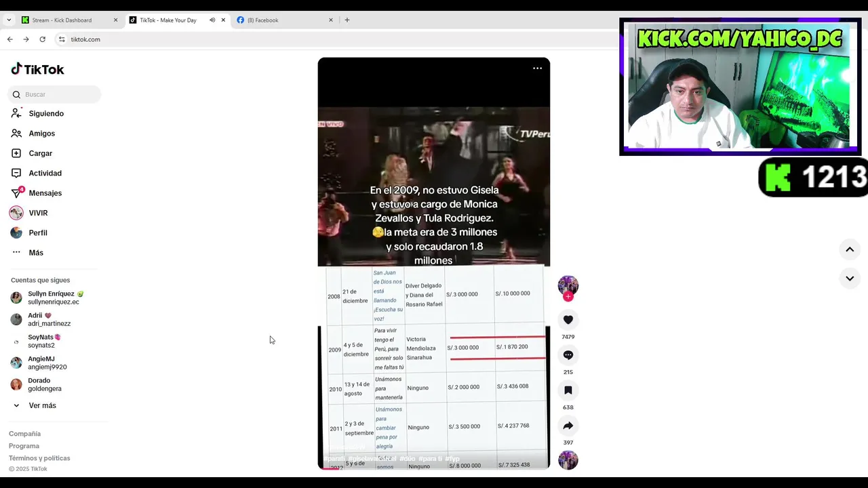Open the video three-dots options menu
Viewport: 868px width, 488px height.
coord(537,68)
